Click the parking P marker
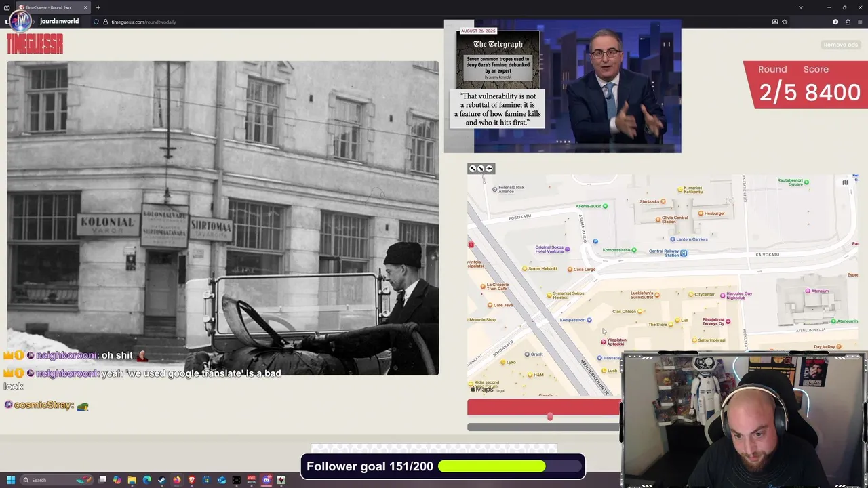This screenshot has width=868, height=488. tap(595, 241)
